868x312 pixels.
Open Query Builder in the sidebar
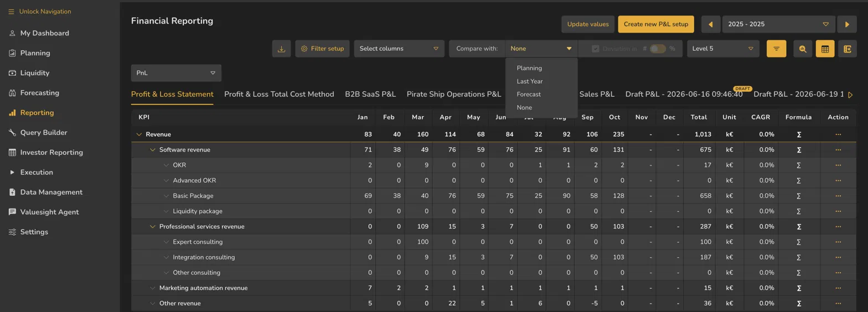click(x=44, y=133)
